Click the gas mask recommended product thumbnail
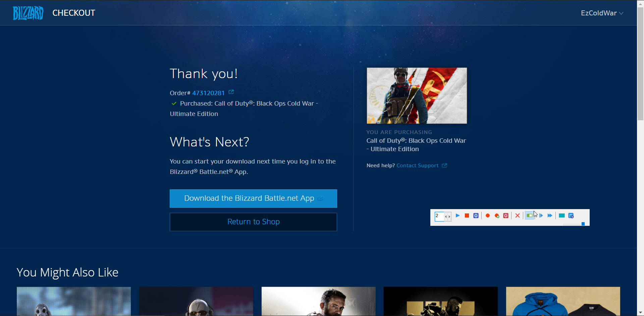Image resolution: width=644 pixels, height=316 pixels. tap(74, 301)
